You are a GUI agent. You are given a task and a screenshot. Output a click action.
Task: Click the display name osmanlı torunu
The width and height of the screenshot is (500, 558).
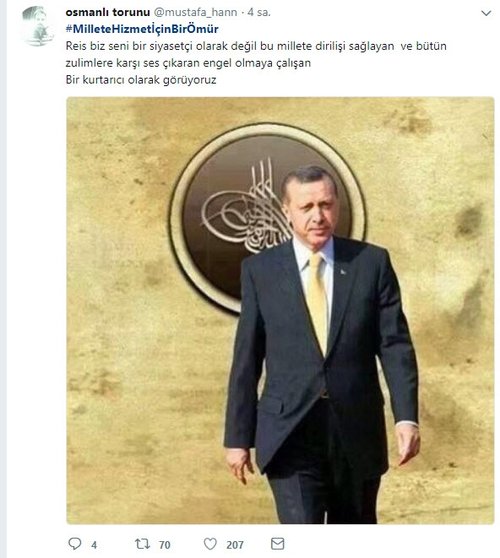click(x=108, y=12)
